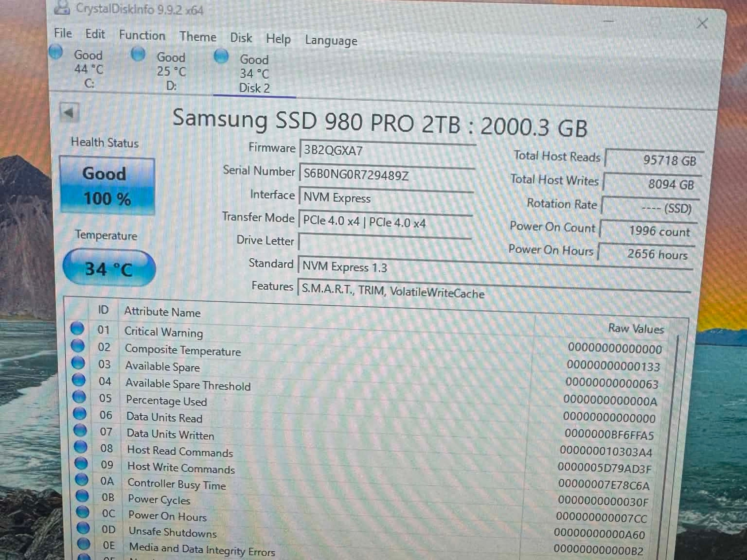
Task: Open the Help menu
Action: point(278,39)
